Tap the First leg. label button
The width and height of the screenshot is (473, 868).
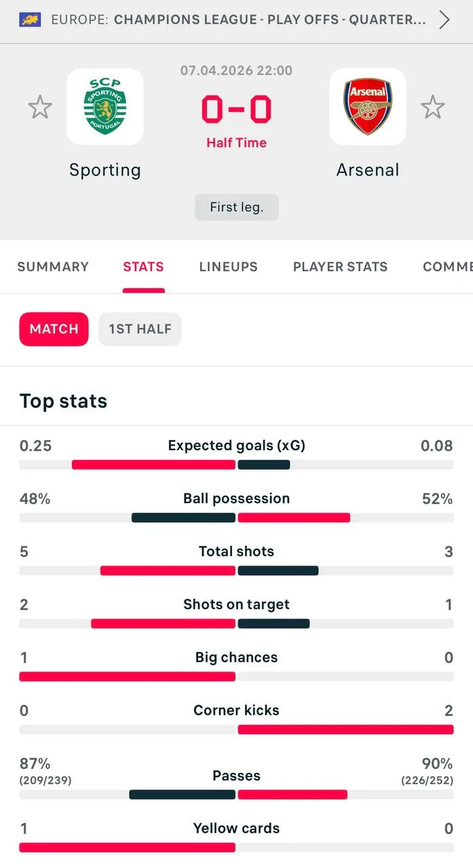tap(236, 208)
